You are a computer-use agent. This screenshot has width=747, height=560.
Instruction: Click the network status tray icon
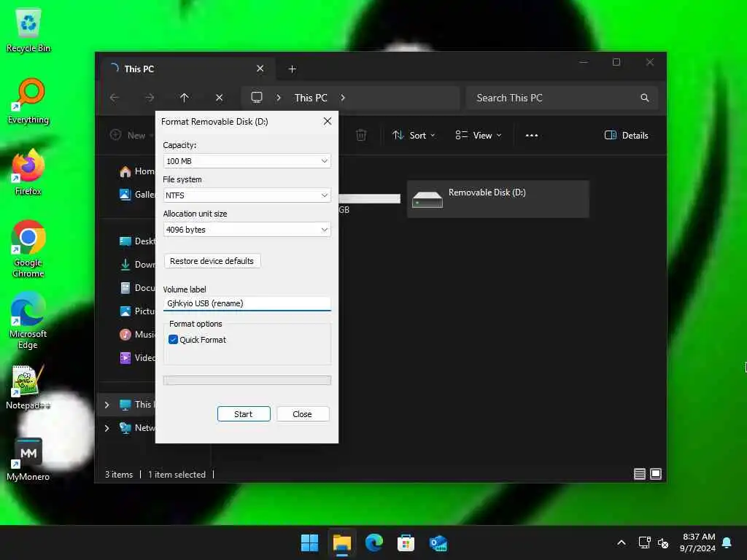(x=645, y=542)
